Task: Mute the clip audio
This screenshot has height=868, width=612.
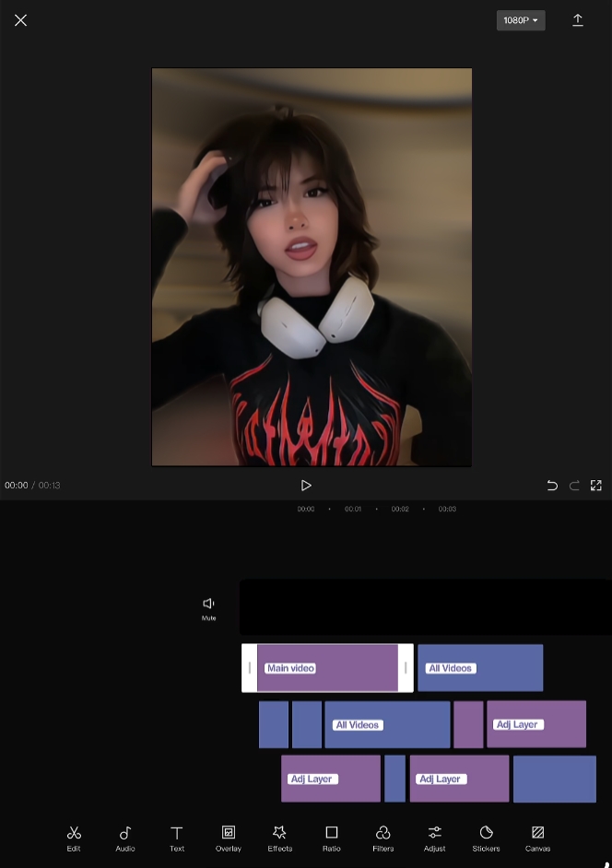Action: click(209, 607)
